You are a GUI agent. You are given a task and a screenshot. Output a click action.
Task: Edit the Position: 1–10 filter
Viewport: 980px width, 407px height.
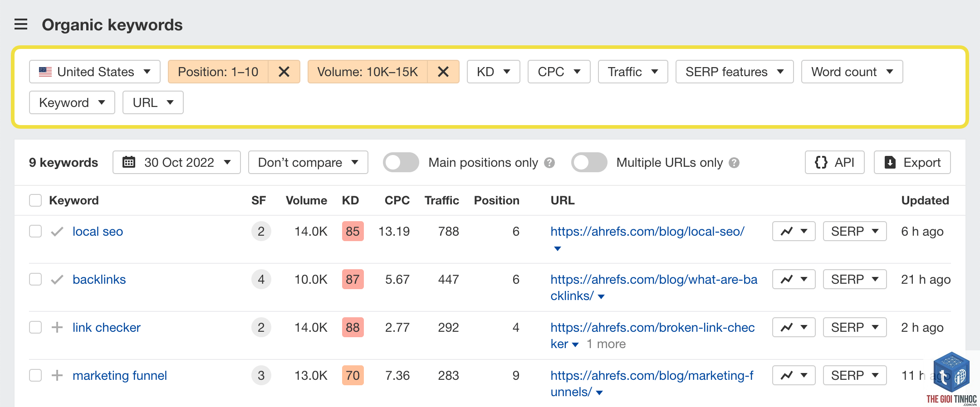tap(218, 72)
